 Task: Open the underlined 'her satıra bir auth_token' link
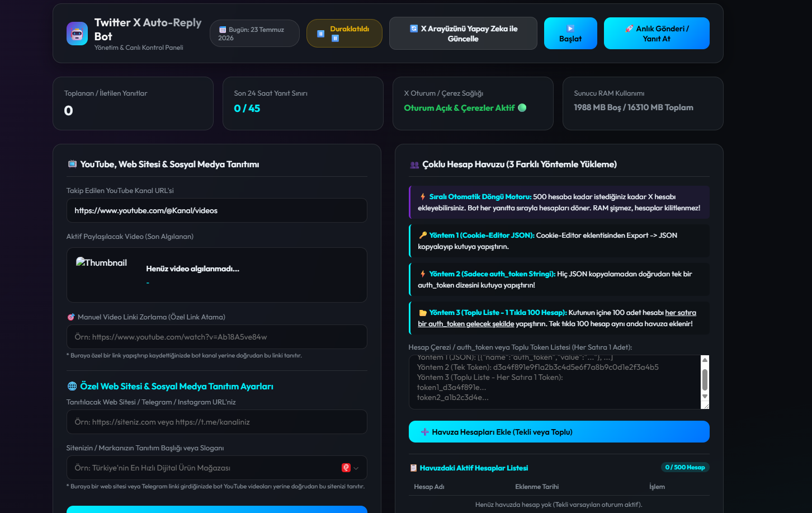point(556,318)
